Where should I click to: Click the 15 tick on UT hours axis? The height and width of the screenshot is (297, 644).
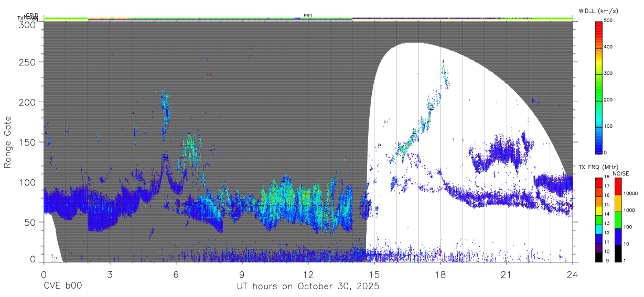pos(374,274)
